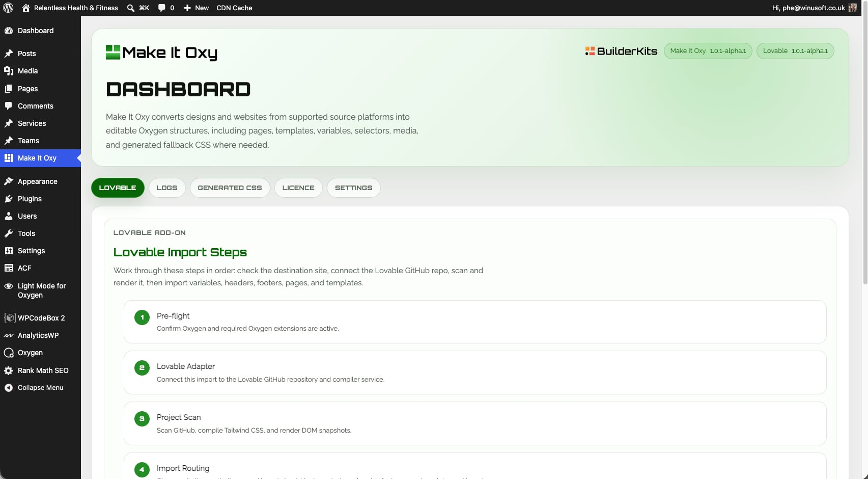Click the Light Mode for Oxygen eye icon
The width and height of the screenshot is (868, 479).
[x=9, y=286]
